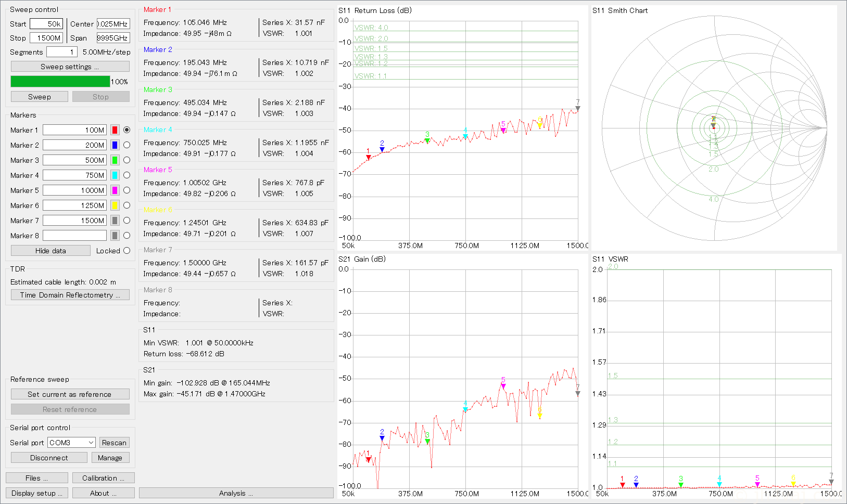The width and height of the screenshot is (847, 504).
Task: Open the Analysis window
Action: point(236,493)
